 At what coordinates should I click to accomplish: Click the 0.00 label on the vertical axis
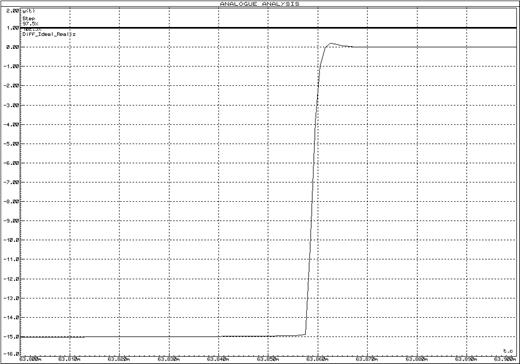(13, 47)
